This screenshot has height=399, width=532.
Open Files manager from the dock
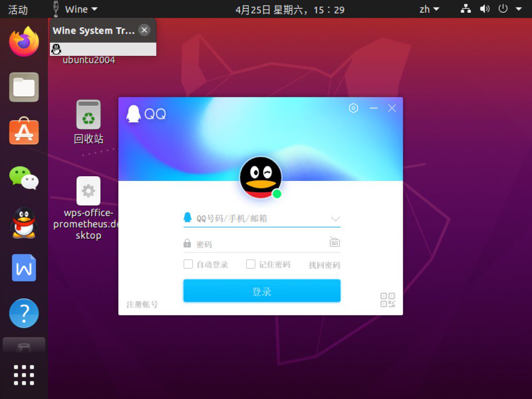pos(24,87)
